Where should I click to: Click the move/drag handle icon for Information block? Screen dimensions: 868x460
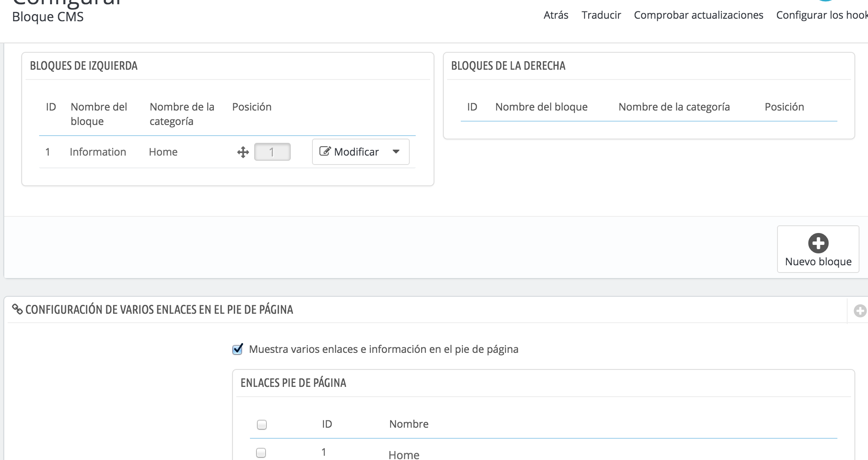pyautogui.click(x=243, y=152)
